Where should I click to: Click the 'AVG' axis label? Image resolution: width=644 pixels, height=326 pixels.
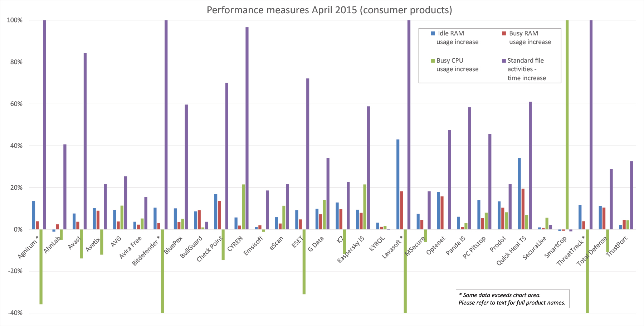point(116,241)
